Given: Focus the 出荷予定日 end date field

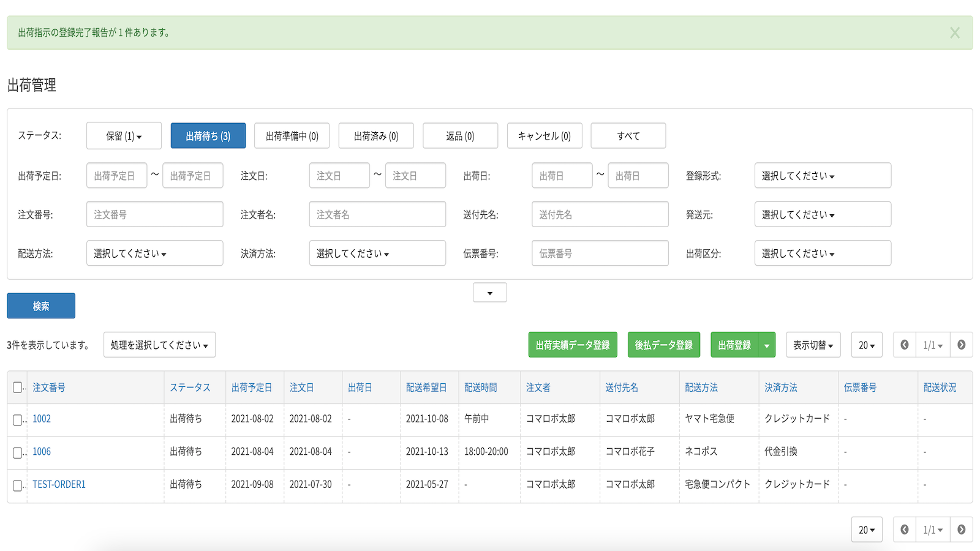Looking at the screenshot, I should coord(193,176).
